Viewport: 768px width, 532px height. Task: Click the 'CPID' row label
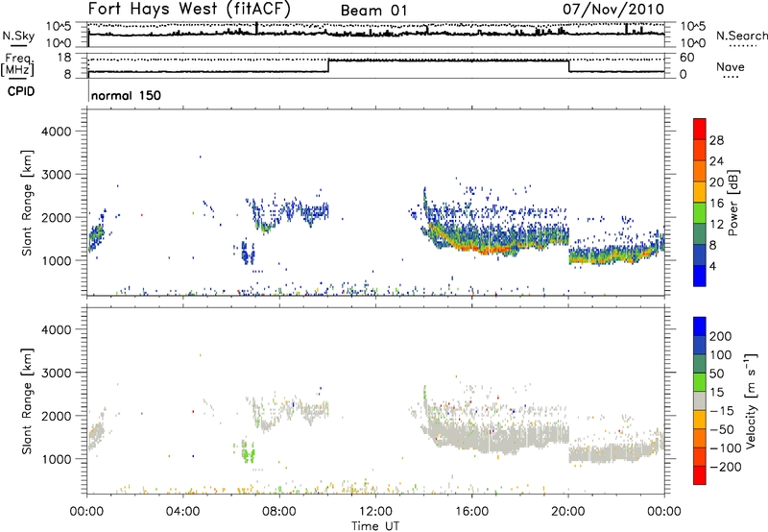pyautogui.click(x=21, y=91)
